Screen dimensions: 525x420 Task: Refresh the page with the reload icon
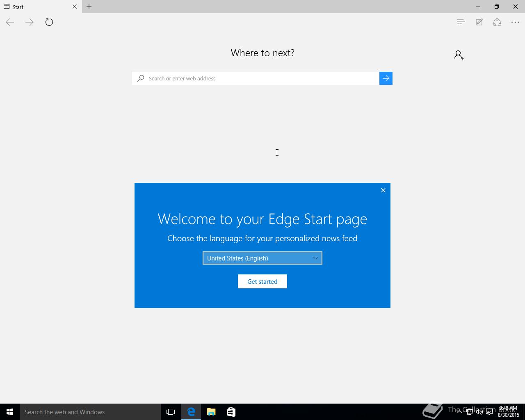point(49,22)
